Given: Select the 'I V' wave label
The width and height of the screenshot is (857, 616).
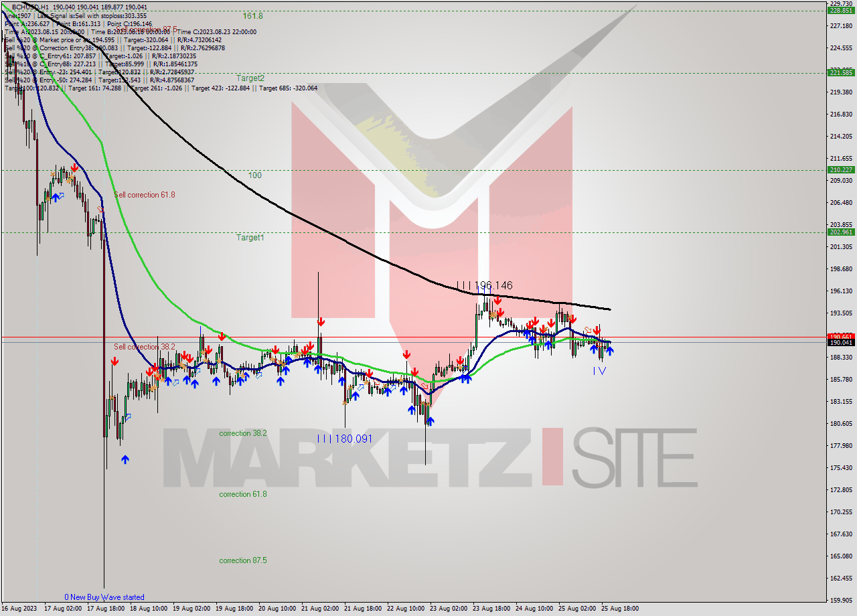Looking at the screenshot, I should (599, 371).
